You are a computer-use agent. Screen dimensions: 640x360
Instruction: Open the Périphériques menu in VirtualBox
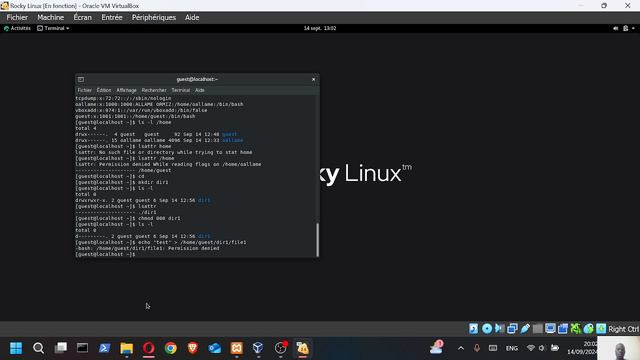pyautogui.click(x=154, y=18)
